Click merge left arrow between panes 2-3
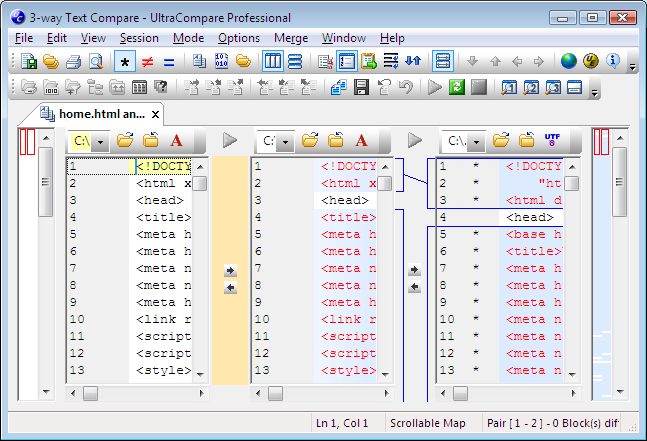Image resolution: width=647 pixels, height=441 pixels. click(414, 287)
